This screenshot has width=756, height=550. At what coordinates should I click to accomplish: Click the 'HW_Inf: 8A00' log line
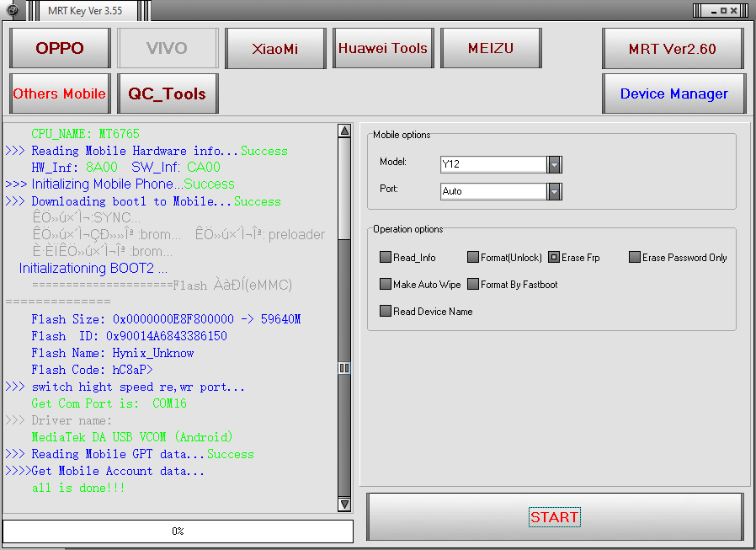[125, 168]
